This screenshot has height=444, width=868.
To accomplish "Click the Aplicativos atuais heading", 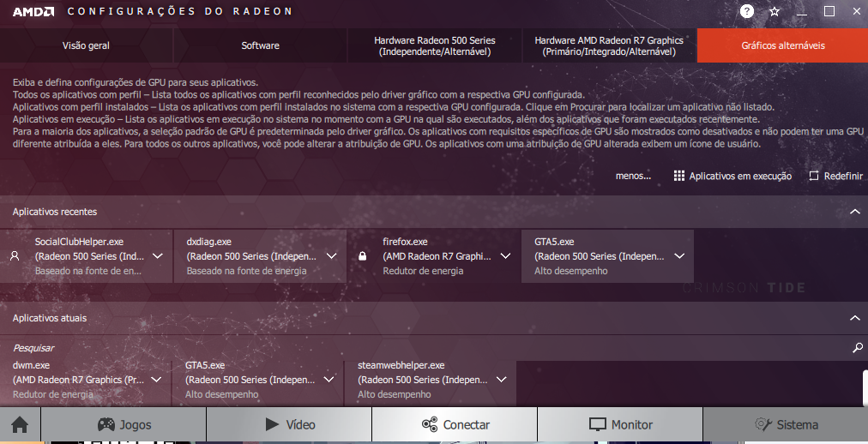I will (x=50, y=318).
